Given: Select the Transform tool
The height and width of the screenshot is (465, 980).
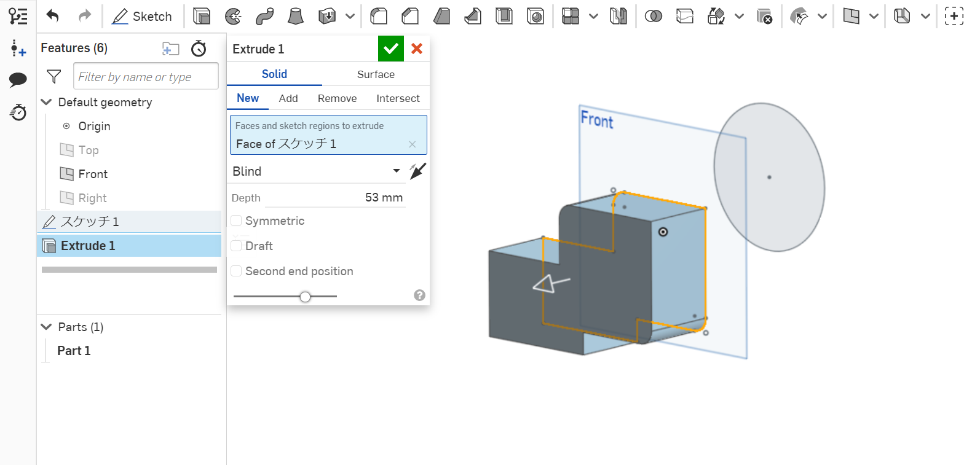Looking at the screenshot, I should click(x=716, y=16).
